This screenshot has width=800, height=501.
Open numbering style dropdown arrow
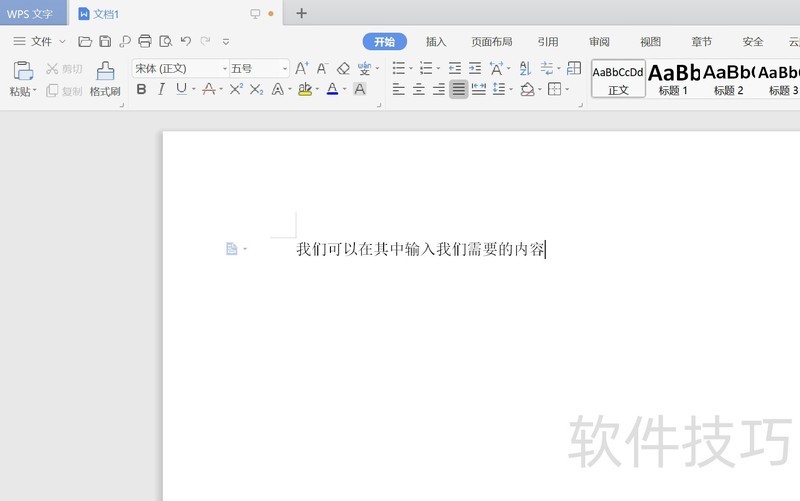pyautogui.click(x=438, y=68)
